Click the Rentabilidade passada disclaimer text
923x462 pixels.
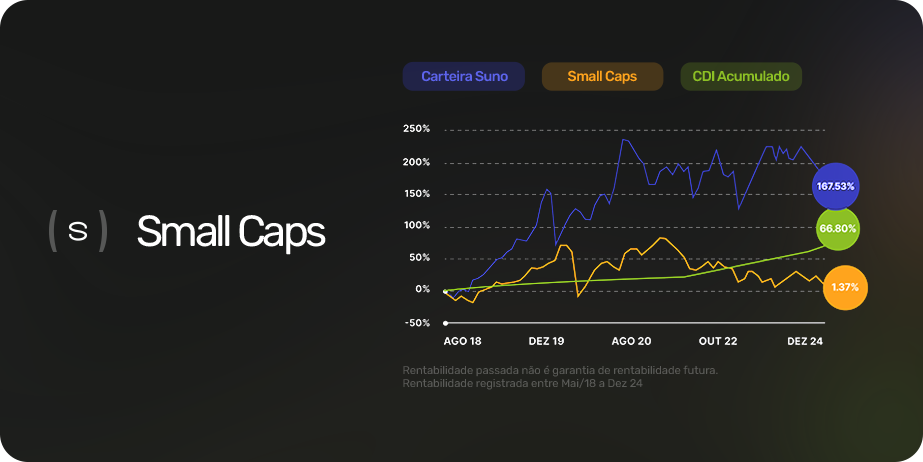(x=560, y=370)
